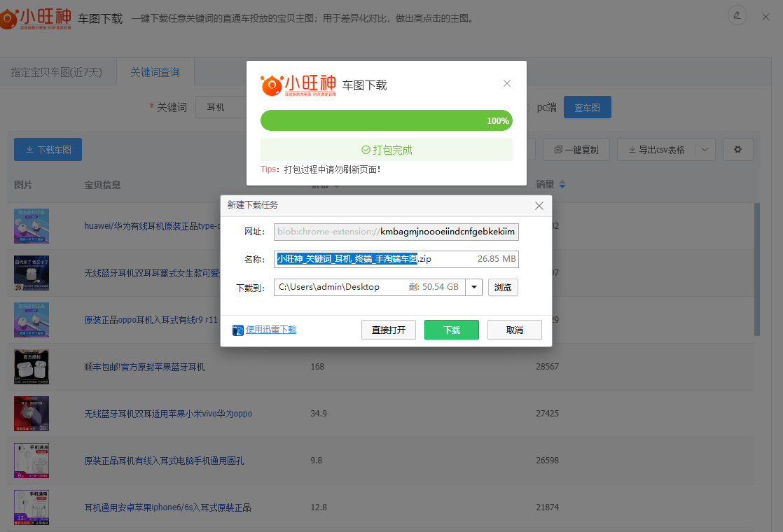This screenshot has width=783, height=532.
Task: Click the 查车图 search button
Action: pos(587,107)
